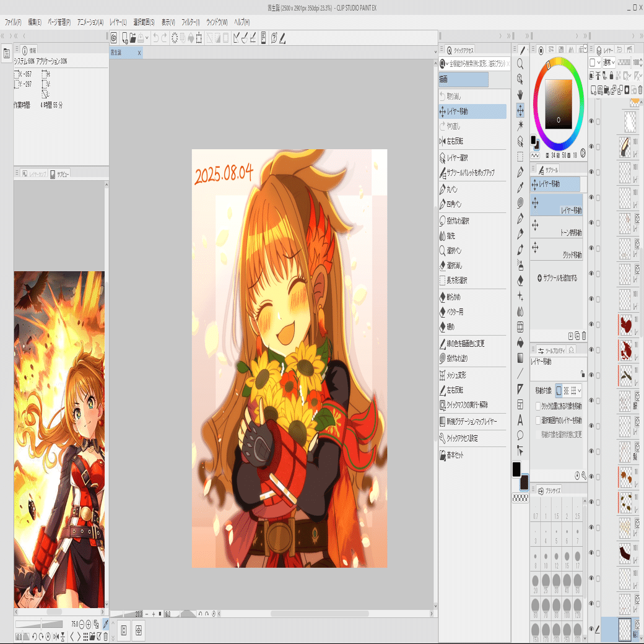644x644 pixels.
Task: Enable 選択範囲内のレイヤーを移動 checkbox
Action: [538, 420]
